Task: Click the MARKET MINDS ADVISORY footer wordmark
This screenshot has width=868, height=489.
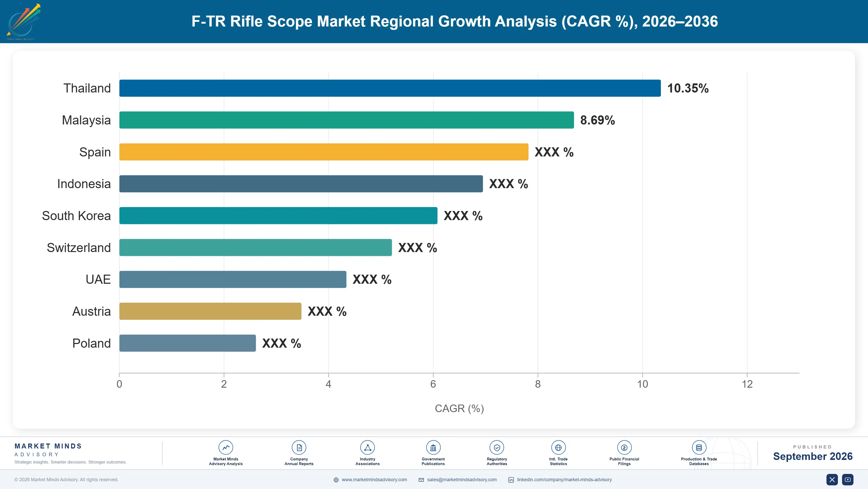Action: [x=48, y=450]
